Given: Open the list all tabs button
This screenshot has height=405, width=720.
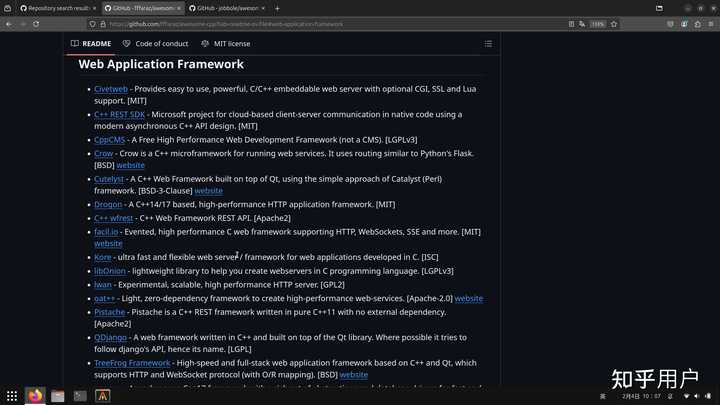Looking at the screenshot, I should click(x=659, y=8).
